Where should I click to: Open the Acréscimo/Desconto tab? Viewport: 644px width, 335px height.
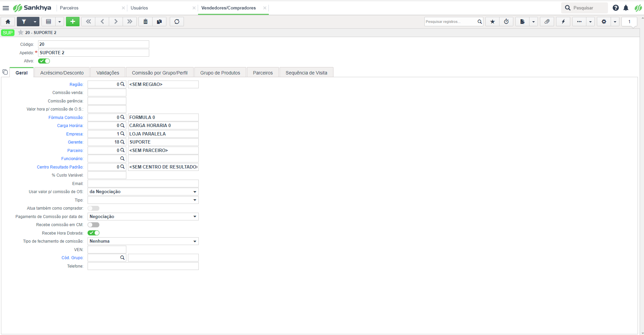(62, 72)
